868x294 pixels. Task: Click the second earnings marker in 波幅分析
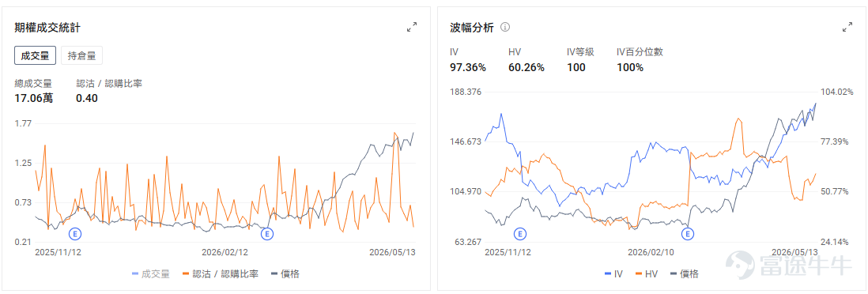[688, 234]
